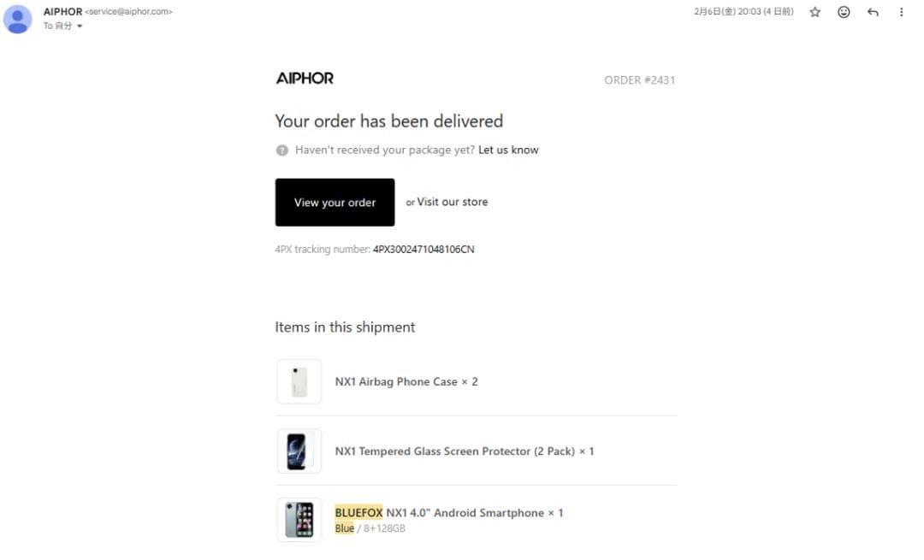Open the 'Let us know' link
The height and width of the screenshot is (560, 924).
pyautogui.click(x=508, y=150)
